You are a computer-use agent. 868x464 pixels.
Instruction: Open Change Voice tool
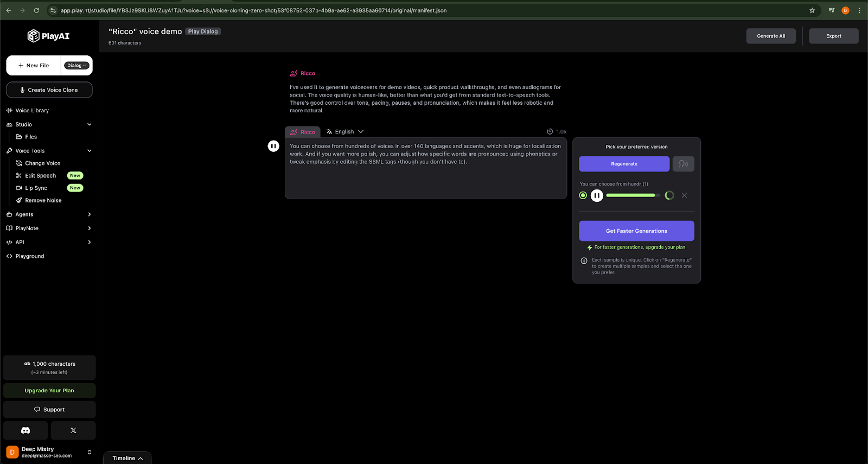(42, 163)
